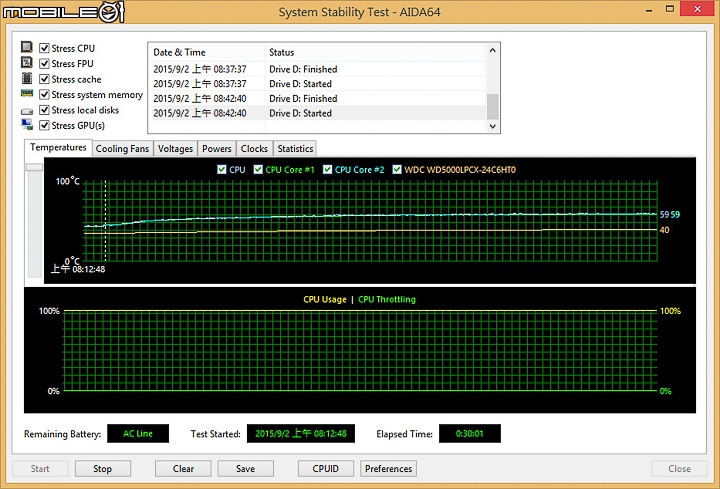Viewport: 720px width, 489px height.
Task: Click the AC Line battery status field
Action: (x=138, y=433)
